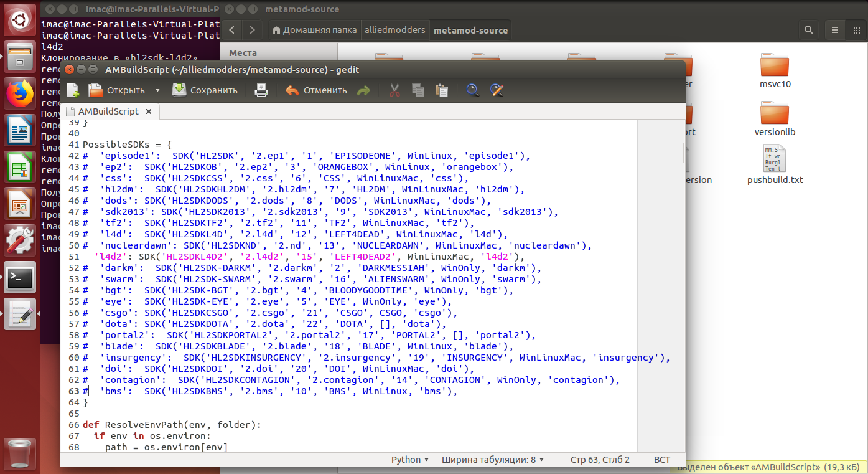The image size is (868, 474).
Task: Cut selection using the scissors icon
Action: pyautogui.click(x=394, y=90)
